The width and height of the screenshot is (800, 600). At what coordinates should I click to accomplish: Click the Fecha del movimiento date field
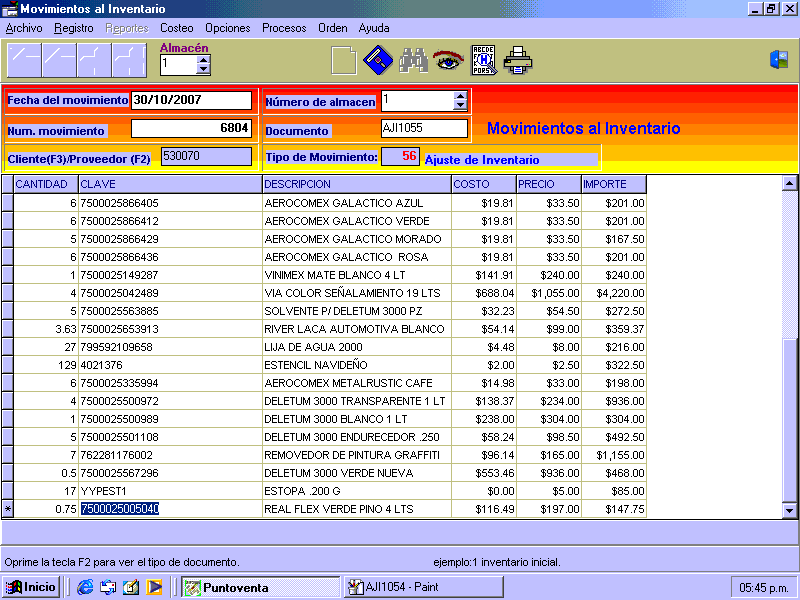click(191, 100)
